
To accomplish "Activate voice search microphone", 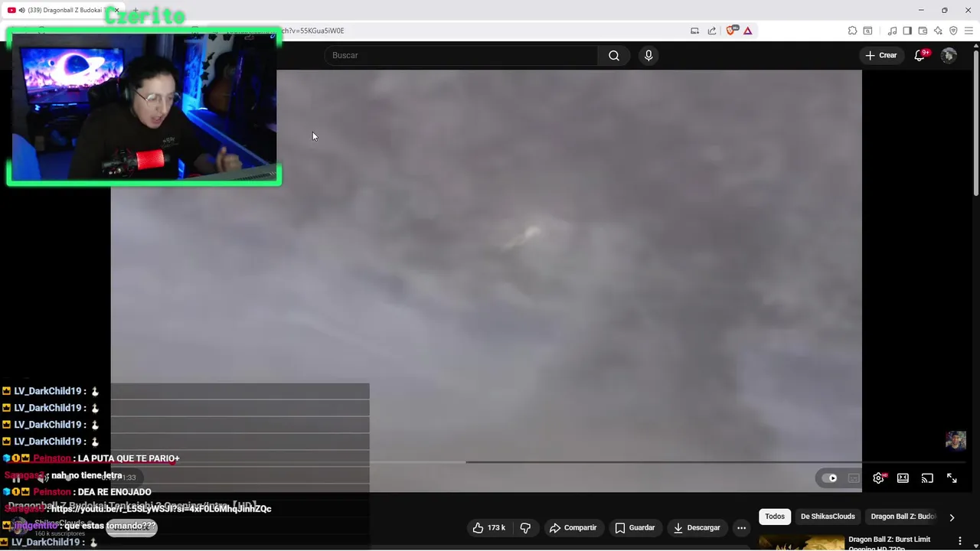I will (x=648, y=55).
